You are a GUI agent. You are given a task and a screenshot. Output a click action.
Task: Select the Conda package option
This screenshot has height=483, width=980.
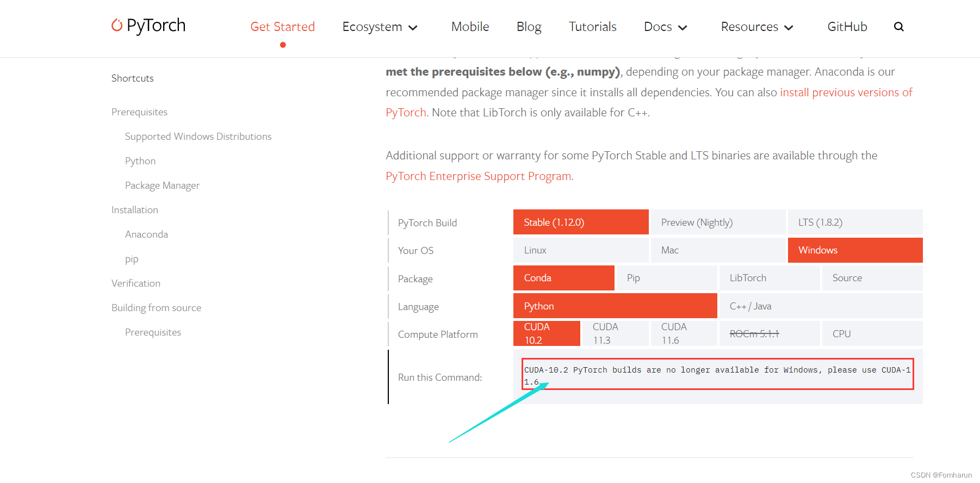tap(564, 278)
